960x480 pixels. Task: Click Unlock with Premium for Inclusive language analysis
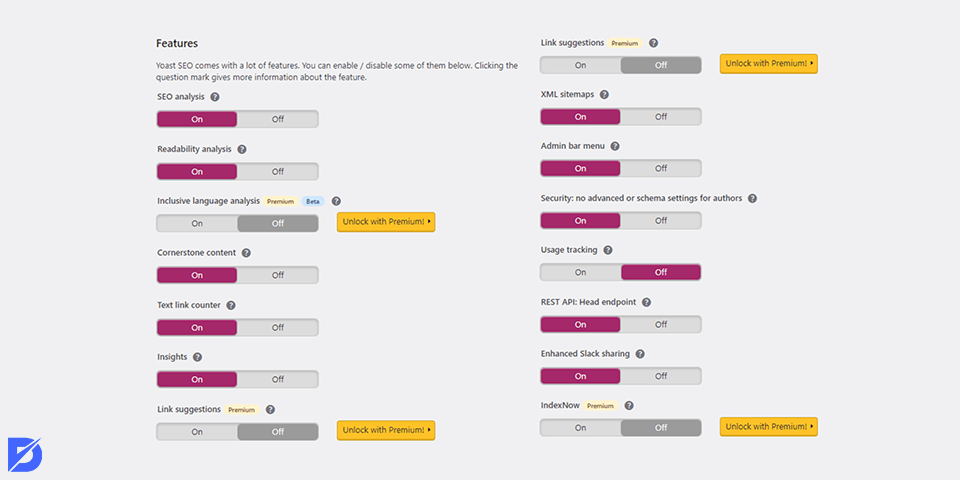tap(386, 222)
